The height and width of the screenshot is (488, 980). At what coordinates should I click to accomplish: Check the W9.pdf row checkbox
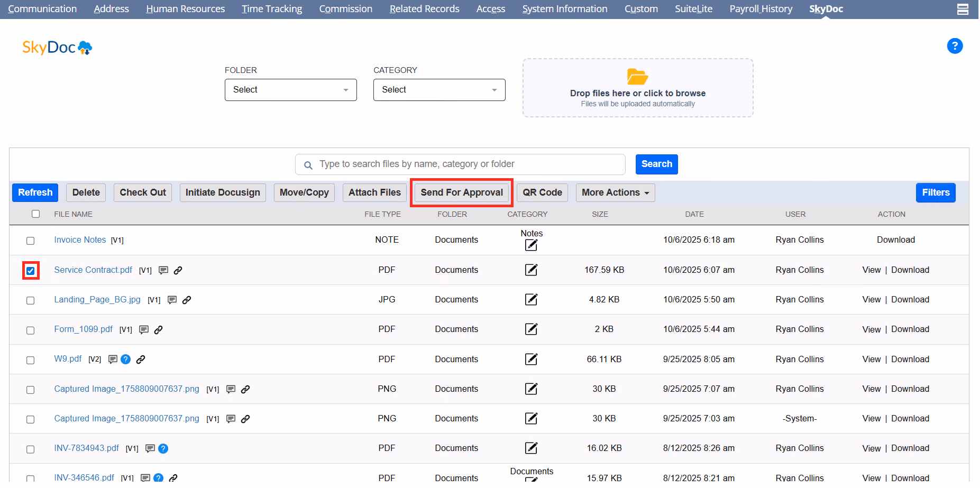click(x=31, y=360)
